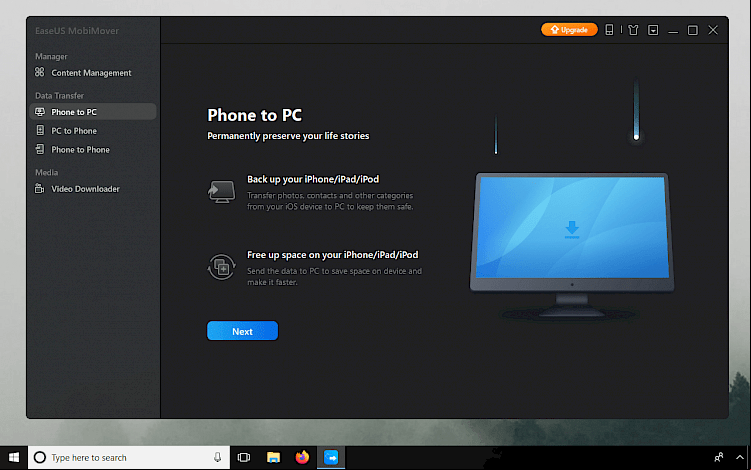Open the dropdown menu icon in title bar
Viewport: 751px width, 470px height.
(653, 30)
